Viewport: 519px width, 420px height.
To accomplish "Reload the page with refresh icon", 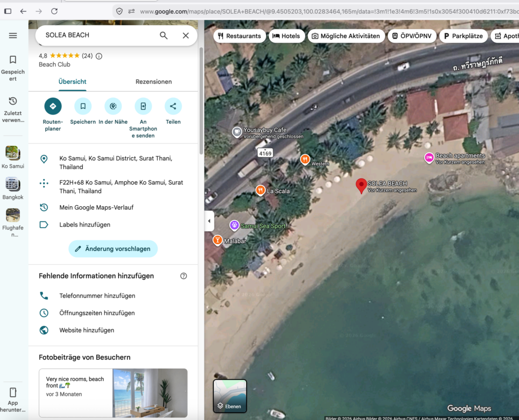I will (x=54, y=11).
